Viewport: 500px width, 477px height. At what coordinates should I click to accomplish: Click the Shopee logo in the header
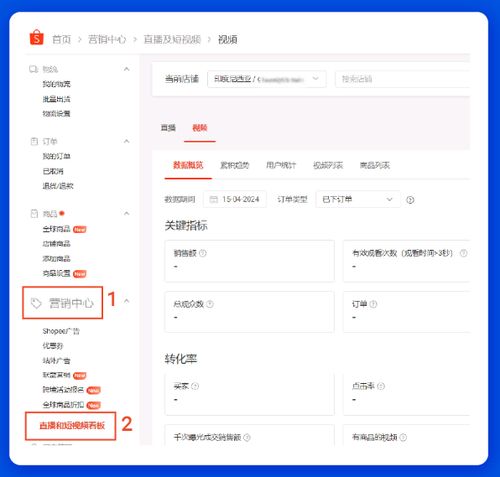tap(36, 37)
